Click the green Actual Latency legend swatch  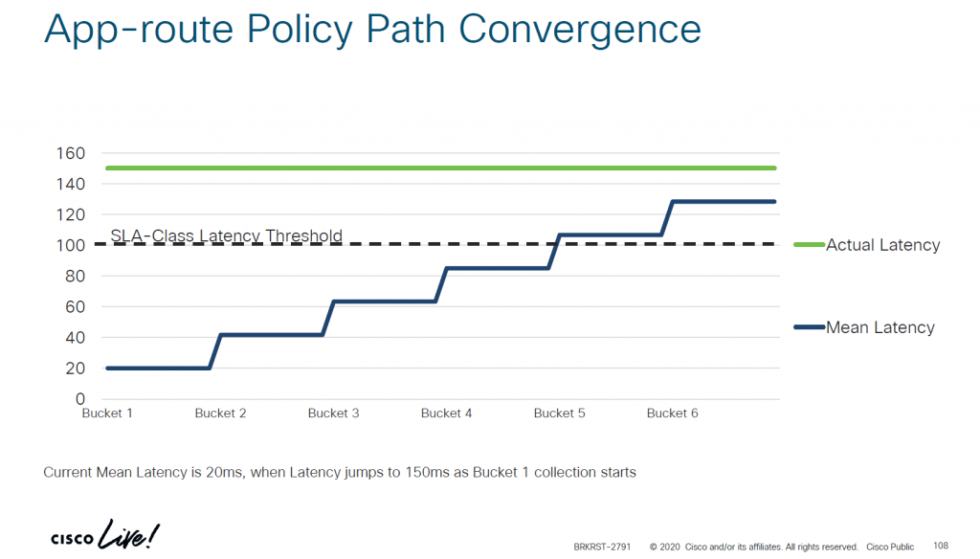(x=809, y=245)
